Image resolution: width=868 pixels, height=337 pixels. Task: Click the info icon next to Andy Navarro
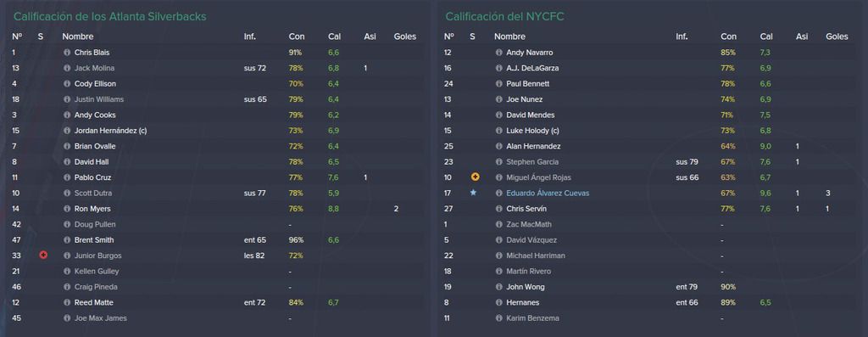tap(498, 53)
